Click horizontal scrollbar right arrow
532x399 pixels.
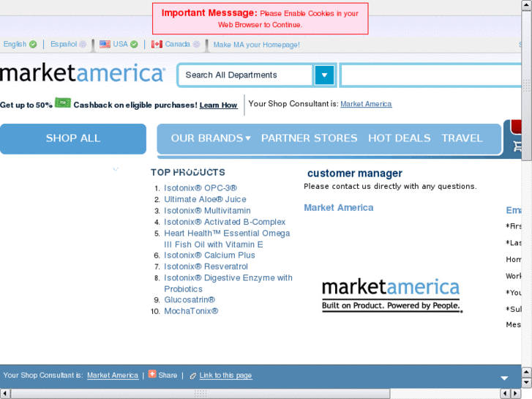pyautogui.click(x=516, y=394)
